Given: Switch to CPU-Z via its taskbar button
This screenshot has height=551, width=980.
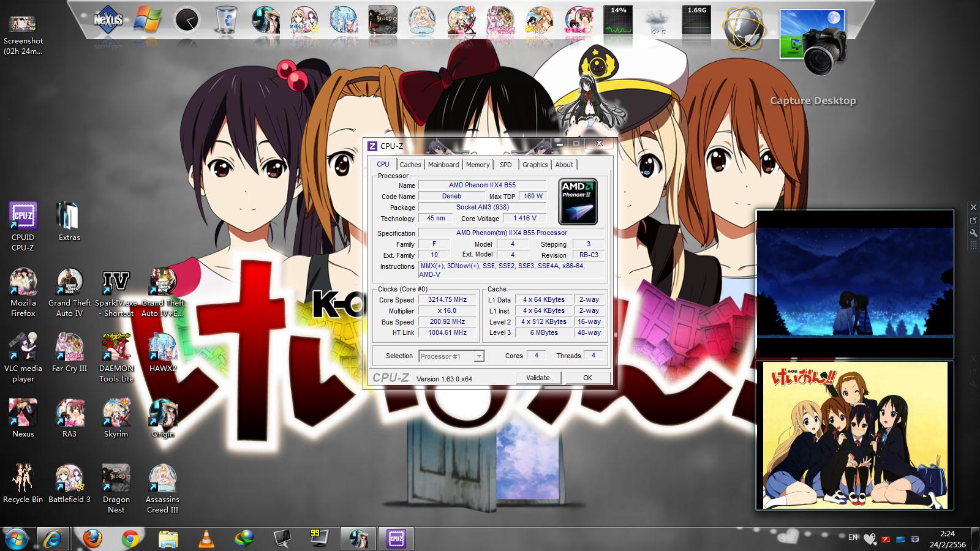Looking at the screenshot, I should 396,539.
